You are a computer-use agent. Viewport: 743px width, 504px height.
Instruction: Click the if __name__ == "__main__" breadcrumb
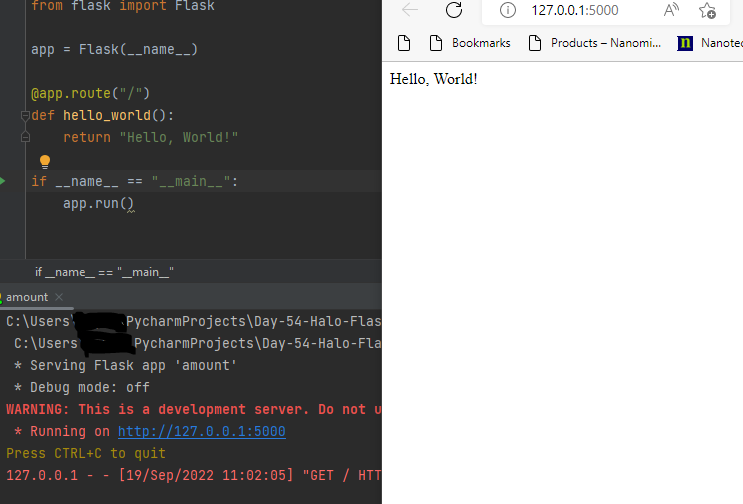[104, 272]
